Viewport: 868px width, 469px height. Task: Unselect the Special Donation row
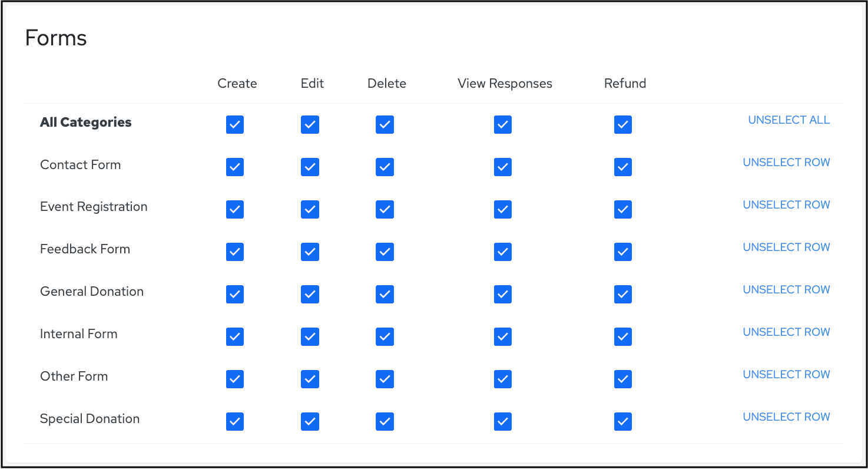click(x=786, y=417)
